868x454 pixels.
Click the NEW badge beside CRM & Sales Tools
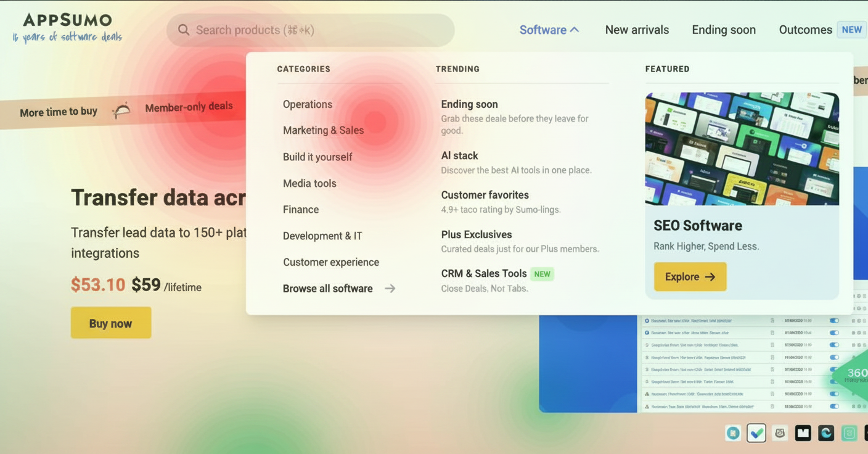(x=542, y=274)
